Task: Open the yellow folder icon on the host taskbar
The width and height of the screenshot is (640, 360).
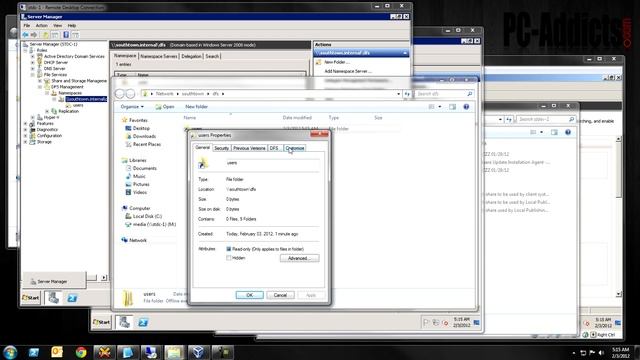Action: [x=174, y=352]
